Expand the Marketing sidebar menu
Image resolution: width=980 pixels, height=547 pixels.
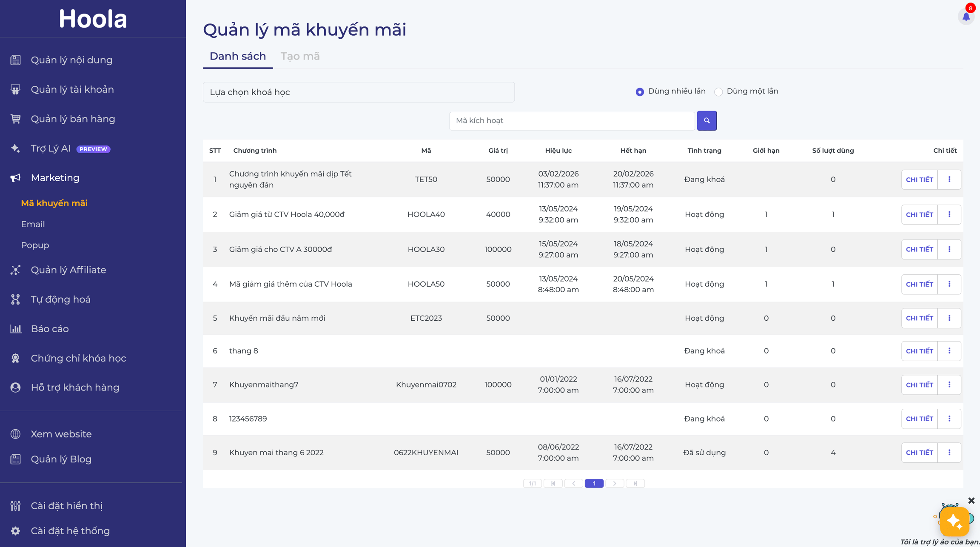(x=55, y=178)
